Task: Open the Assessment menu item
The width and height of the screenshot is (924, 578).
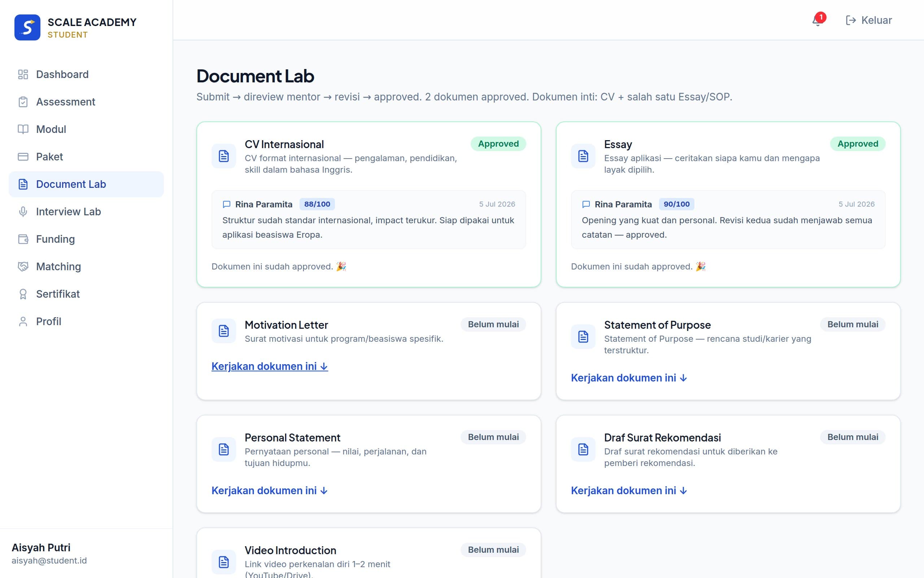Action: (x=86, y=102)
